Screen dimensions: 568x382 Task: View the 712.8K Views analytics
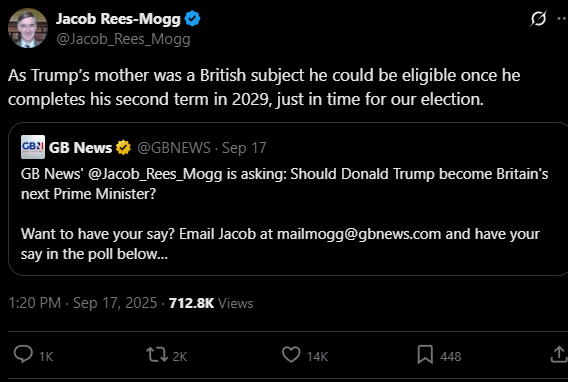(211, 303)
